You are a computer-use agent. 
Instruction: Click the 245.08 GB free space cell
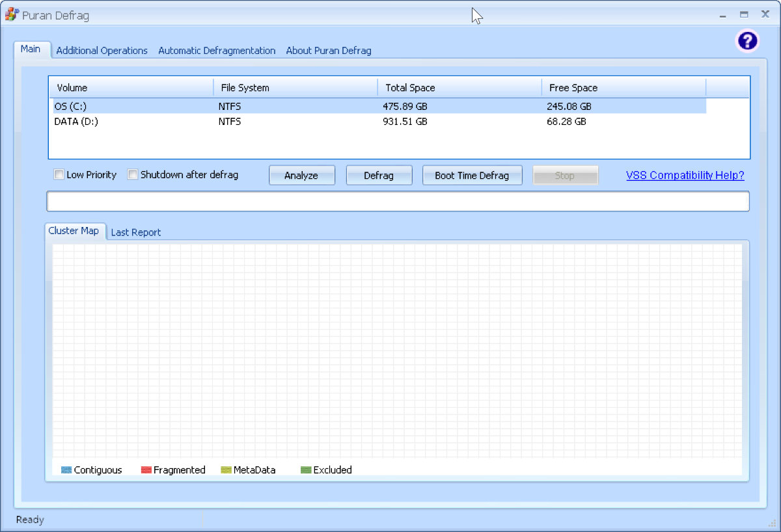coord(569,106)
